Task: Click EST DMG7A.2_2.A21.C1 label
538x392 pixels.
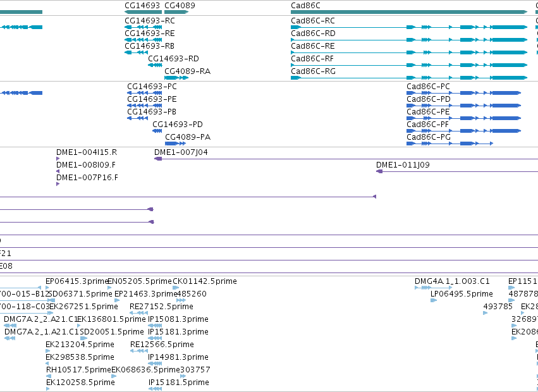Action: click(41, 319)
